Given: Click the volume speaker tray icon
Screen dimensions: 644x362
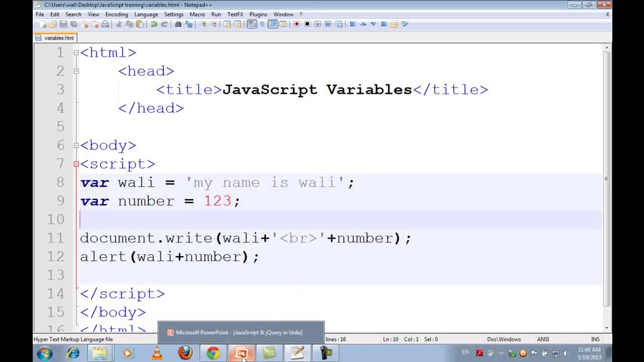Looking at the screenshot, I should [x=567, y=353].
